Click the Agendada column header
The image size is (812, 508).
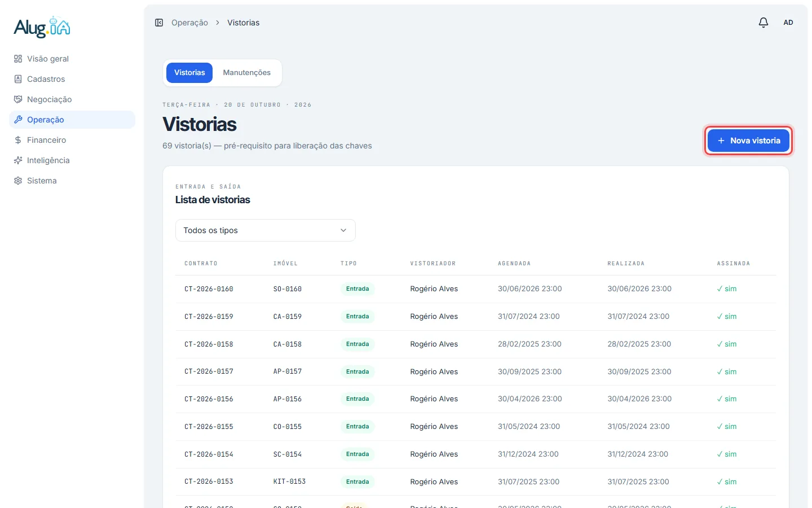pos(514,264)
